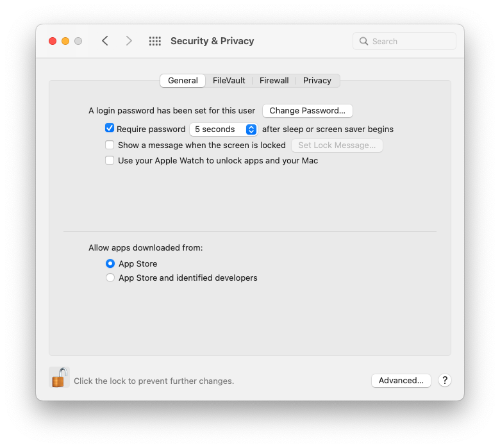Select App Store and identified developers option

tap(110, 278)
